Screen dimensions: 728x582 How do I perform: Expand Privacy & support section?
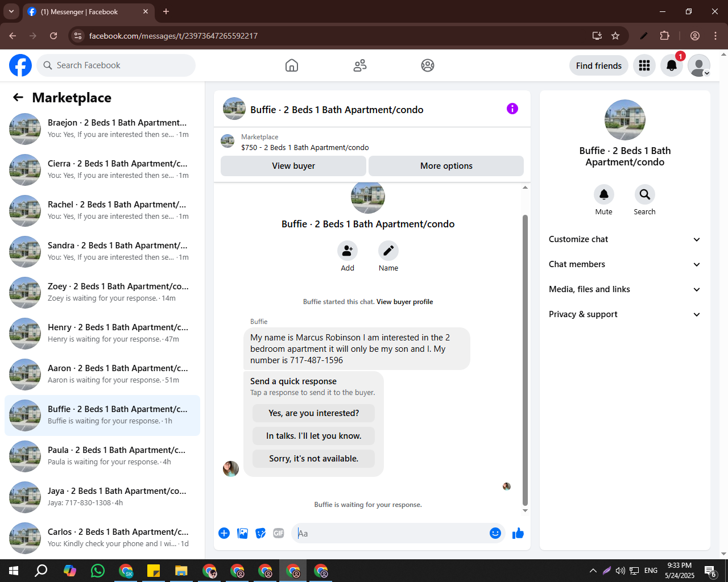[x=624, y=314]
